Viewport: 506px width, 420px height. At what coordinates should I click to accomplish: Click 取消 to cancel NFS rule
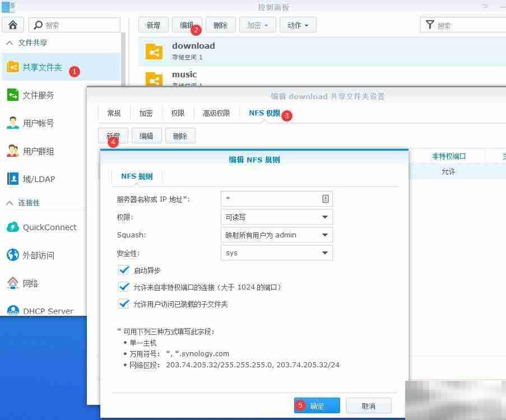point(369,405)
